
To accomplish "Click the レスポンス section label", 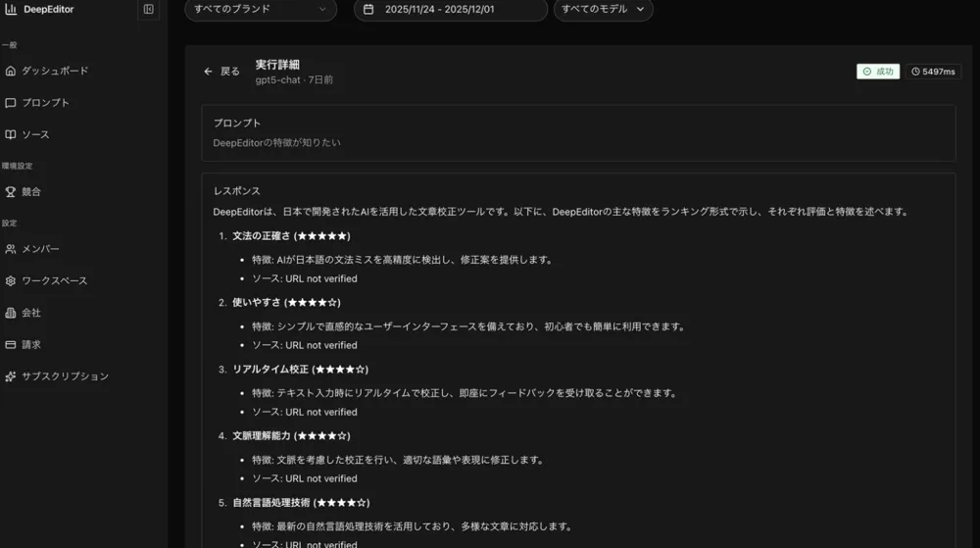I will (237, 191).
